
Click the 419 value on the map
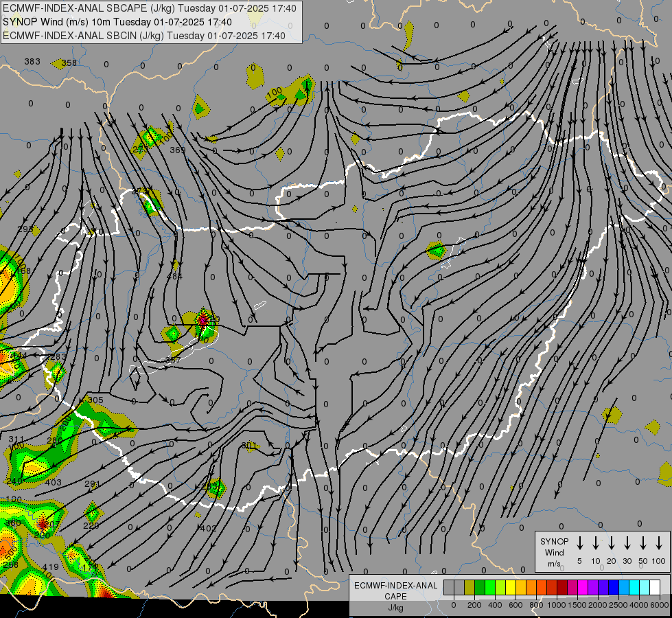50,567
